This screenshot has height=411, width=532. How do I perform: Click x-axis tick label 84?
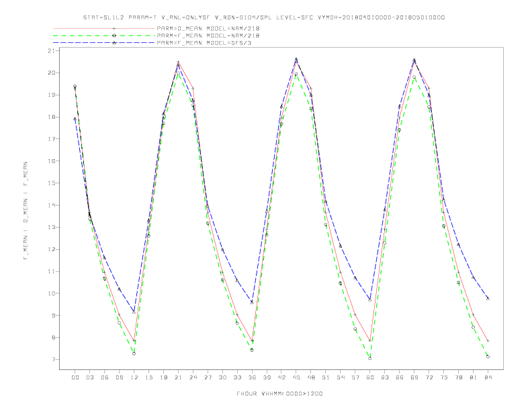point(488,377)
